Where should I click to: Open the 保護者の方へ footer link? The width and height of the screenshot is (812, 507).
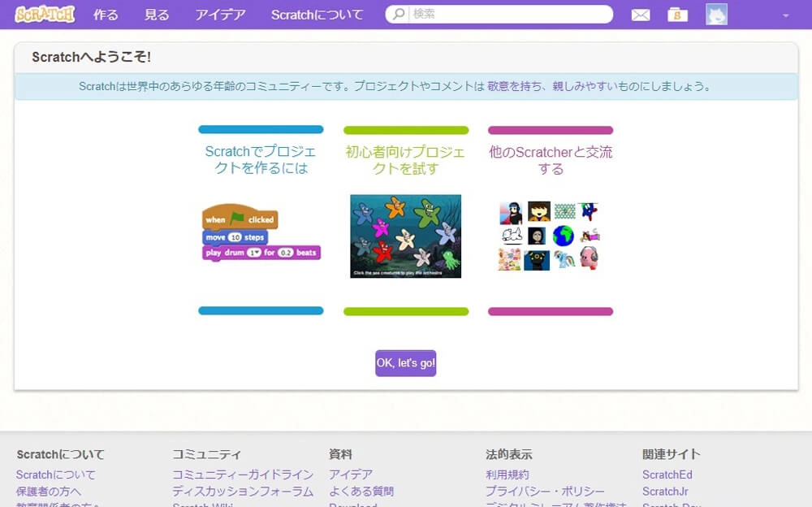point(48,491)
